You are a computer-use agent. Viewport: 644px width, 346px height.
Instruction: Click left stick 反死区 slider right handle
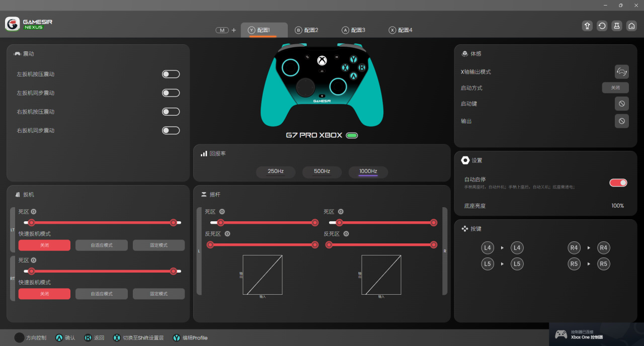coord(315,245)
